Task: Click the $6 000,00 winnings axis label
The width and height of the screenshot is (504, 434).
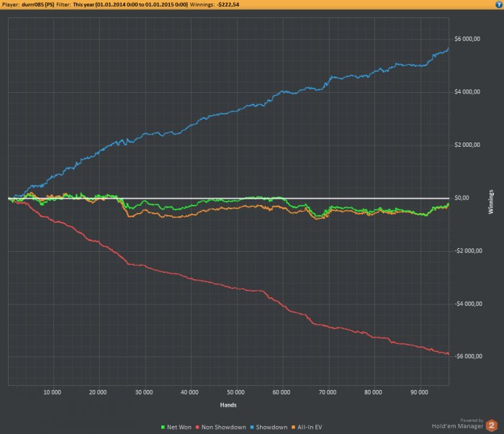Action: tap(467, 39)
